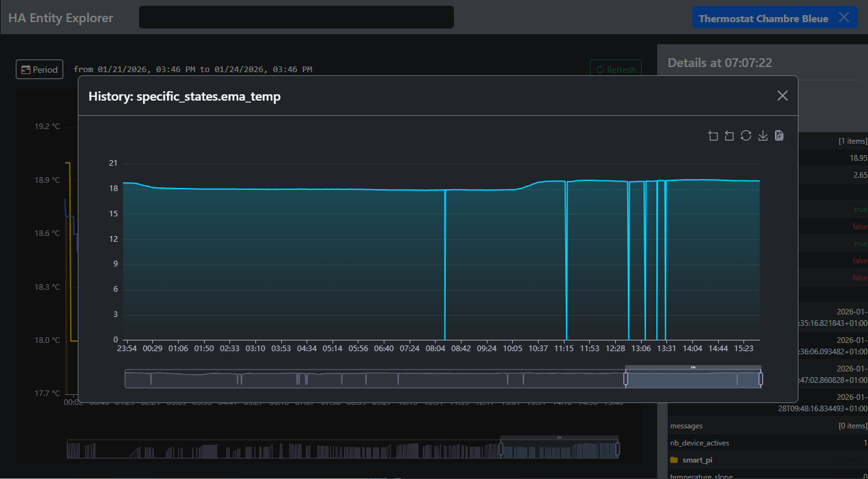The image size is (868, 479).
Task: Download the chart as image
Action: pyautogui.click(x=763, y=136)
